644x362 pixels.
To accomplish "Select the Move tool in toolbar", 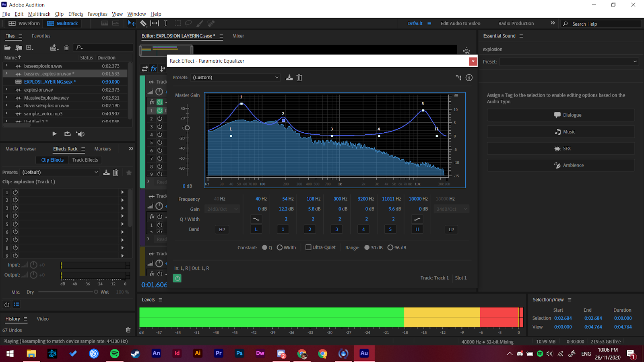I will point(132,23).
